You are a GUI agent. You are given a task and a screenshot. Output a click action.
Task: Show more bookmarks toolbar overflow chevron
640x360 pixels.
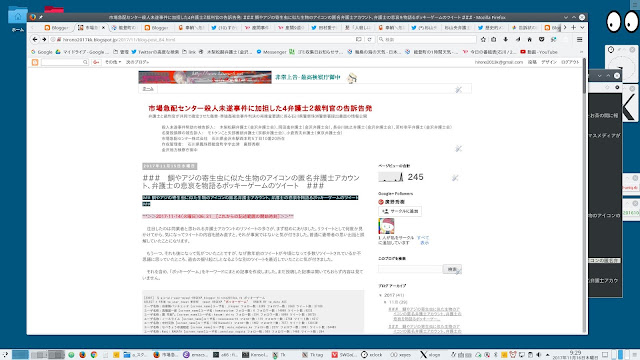582,52
